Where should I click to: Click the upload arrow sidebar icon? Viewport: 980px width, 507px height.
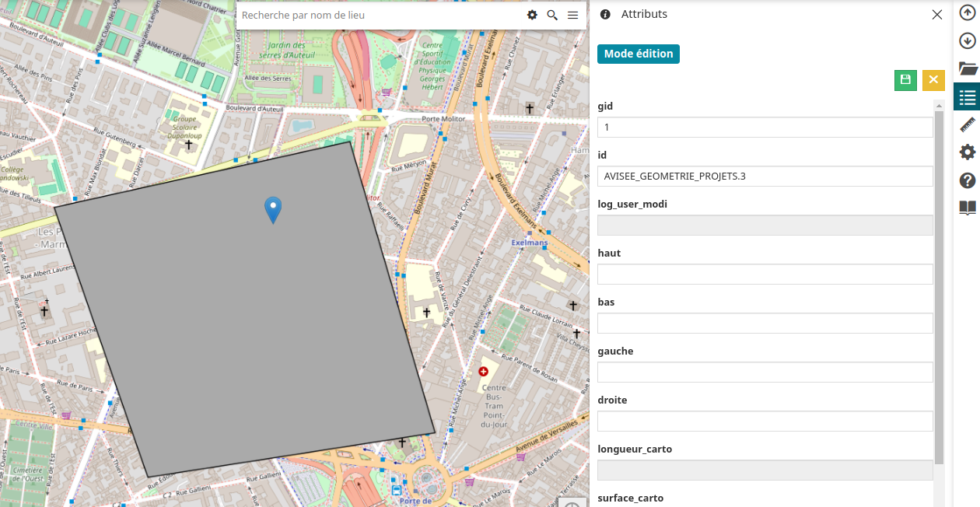pyautogui.click(x=967, y=13)
